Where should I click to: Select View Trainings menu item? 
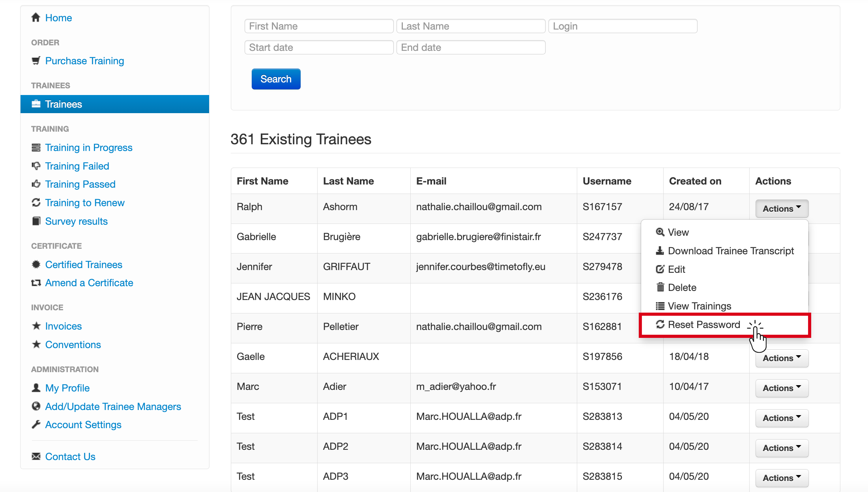point(725,306)
